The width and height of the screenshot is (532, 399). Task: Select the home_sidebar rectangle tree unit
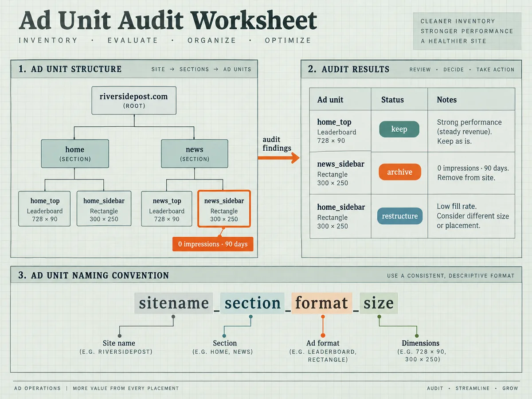point(104,209)
